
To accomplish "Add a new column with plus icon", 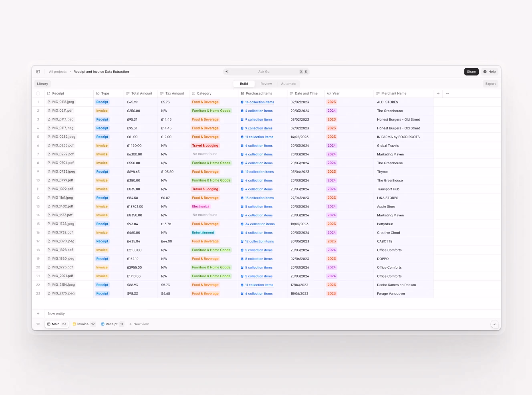I will coord(438,93).
